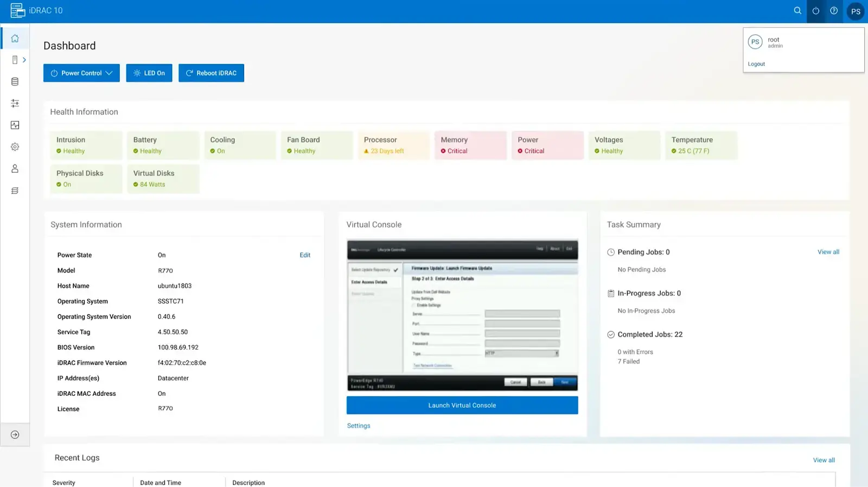Viewport: 868px width, 487px height.
Task: Open help question mark icon
Action: [834, 10]
